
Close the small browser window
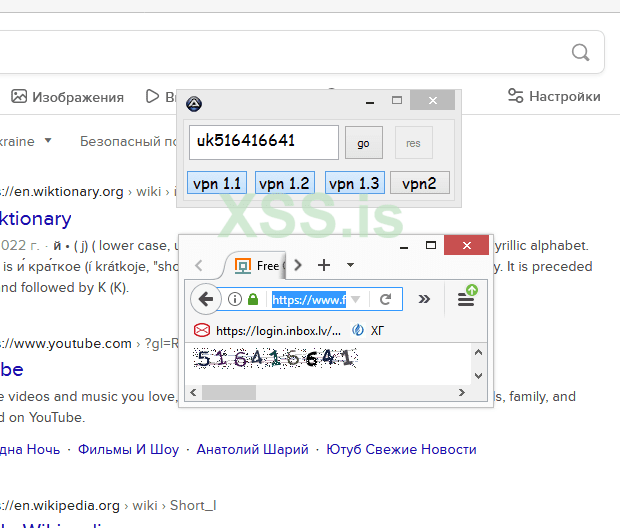pos(467,245)
